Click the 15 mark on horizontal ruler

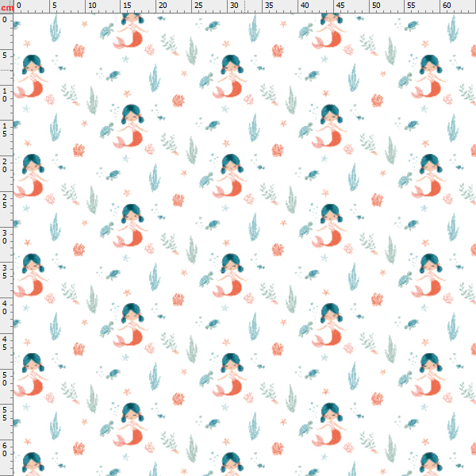coord(128,6)
